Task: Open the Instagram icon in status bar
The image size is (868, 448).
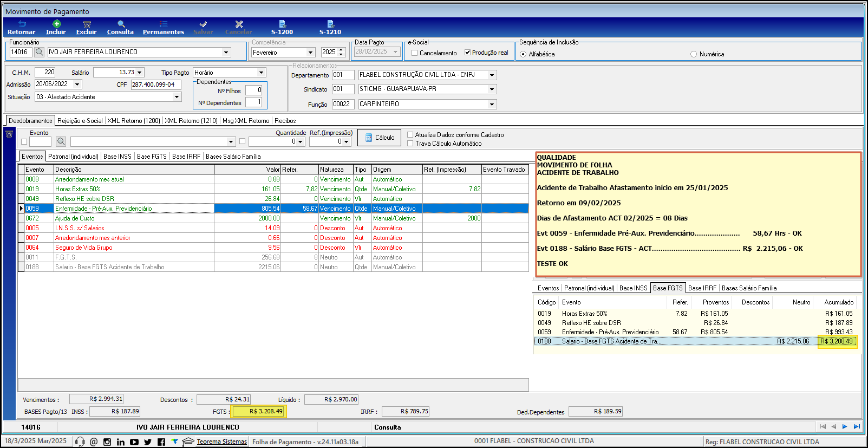Action: 107,441
